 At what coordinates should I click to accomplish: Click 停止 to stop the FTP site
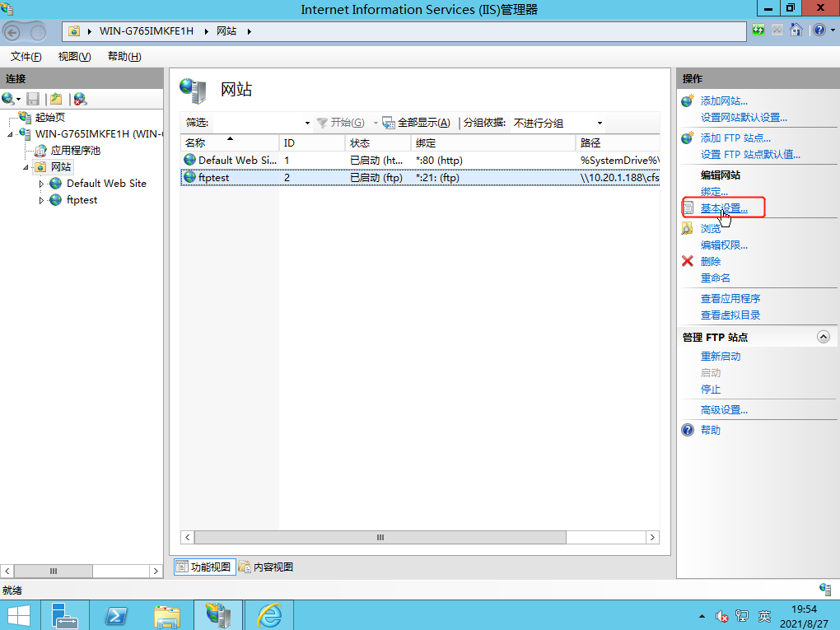click(711, 389)
